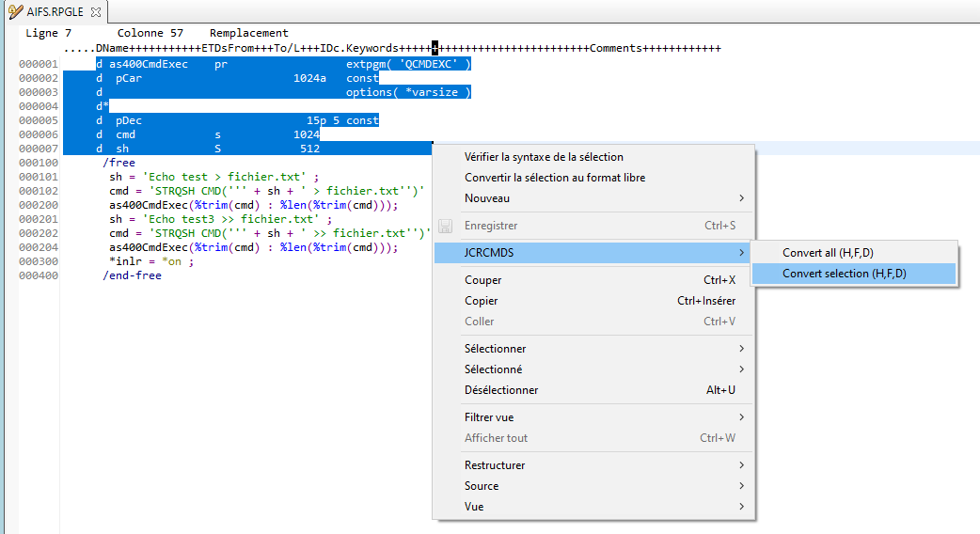Expand the Restructurer submenu arrow

pyautogui.click(x=741, y=465)
